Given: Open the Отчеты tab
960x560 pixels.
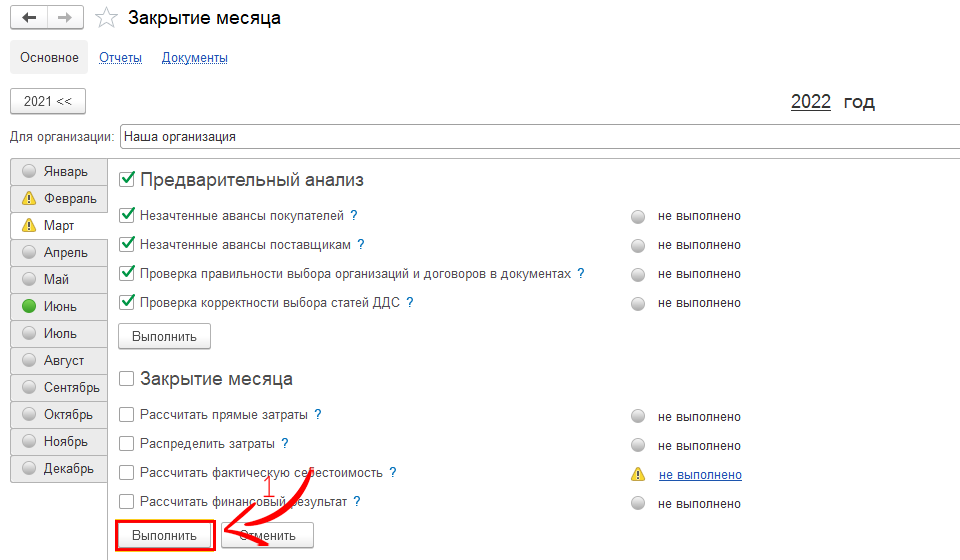Looking at the screenshot, I should (120, 58).
